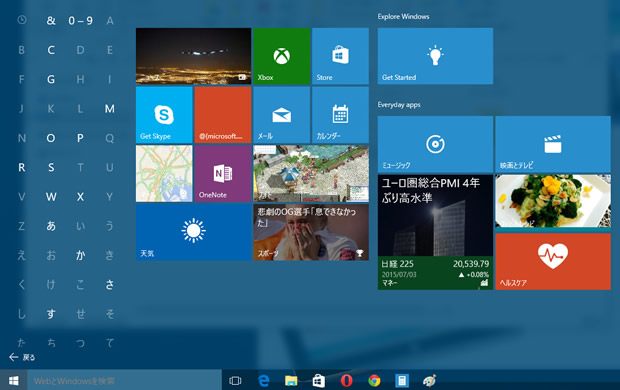Jump to letter C apps

pyautogui.click(x=51, y=50)
